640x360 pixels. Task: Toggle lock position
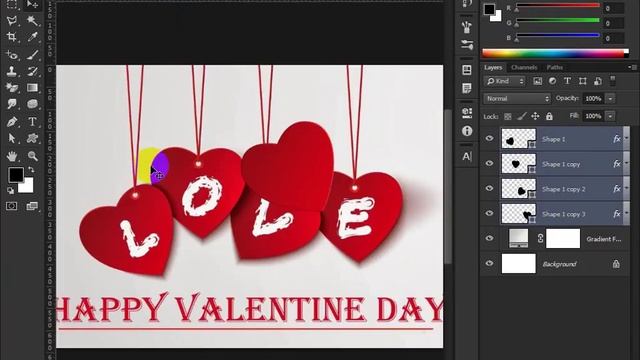[535, 117]
